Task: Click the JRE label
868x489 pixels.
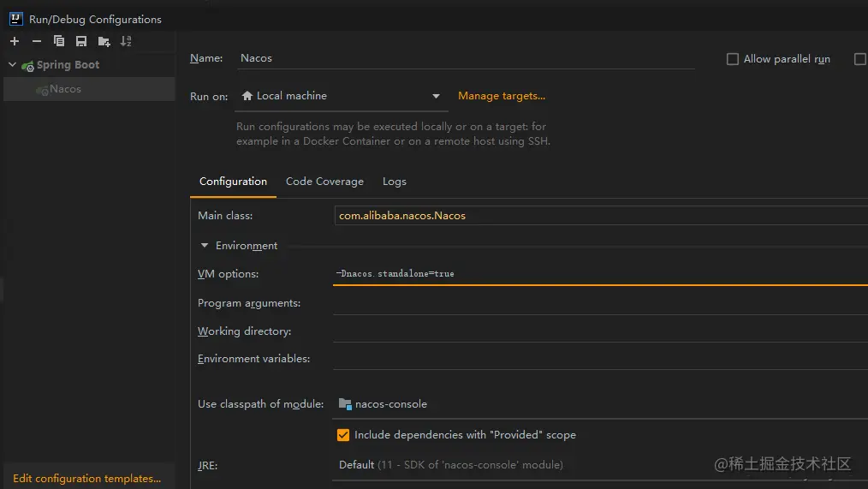Action: [x=208, y=466]
